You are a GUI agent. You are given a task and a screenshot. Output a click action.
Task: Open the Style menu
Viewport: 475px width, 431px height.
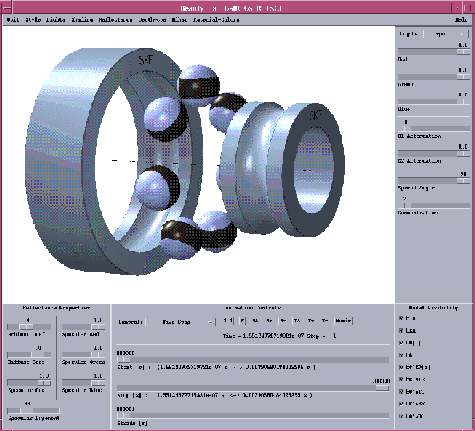click(33, 20)
